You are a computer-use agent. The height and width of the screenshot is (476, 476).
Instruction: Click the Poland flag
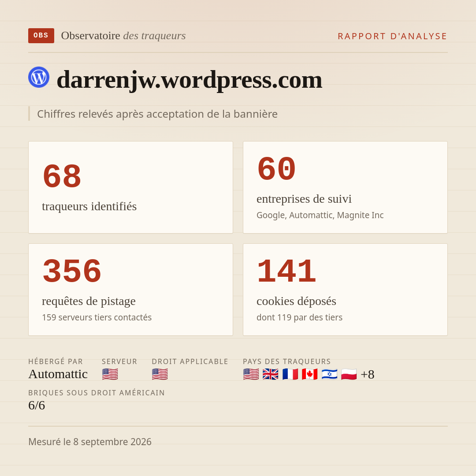tap(349, 374)
